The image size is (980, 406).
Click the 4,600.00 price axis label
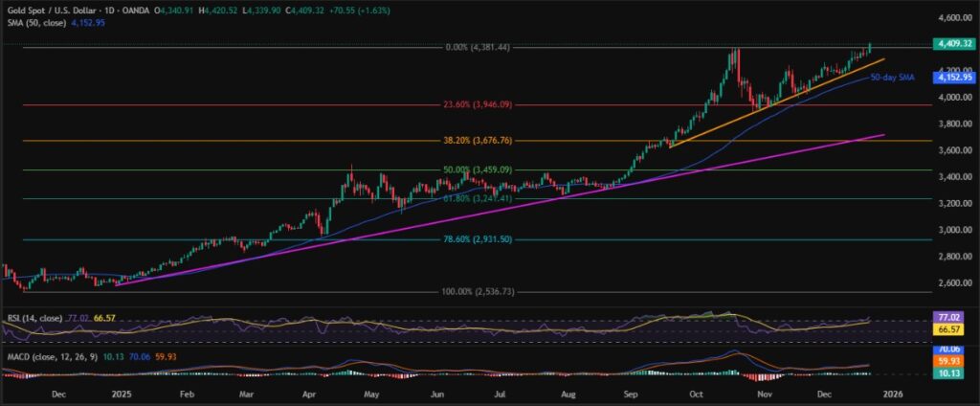tap(955, 18)
